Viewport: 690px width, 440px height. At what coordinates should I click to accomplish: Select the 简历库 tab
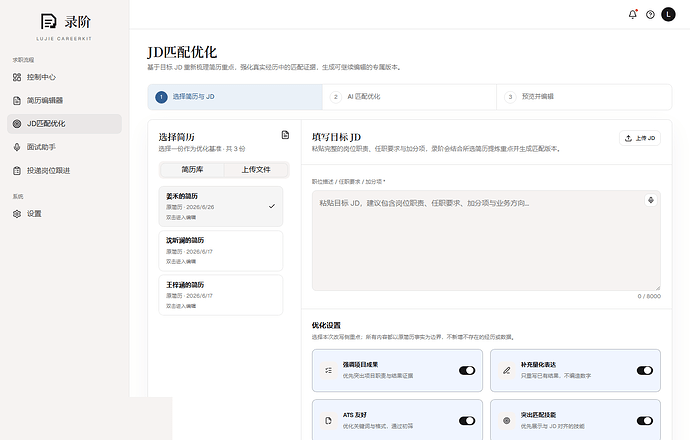click(x=192, y=170)
